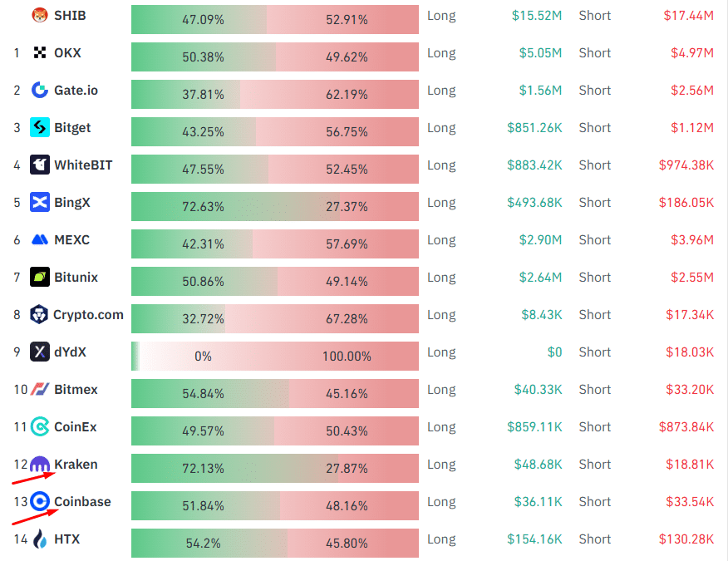Open the Crypto.com exchange name link

(x=88, y=315)
